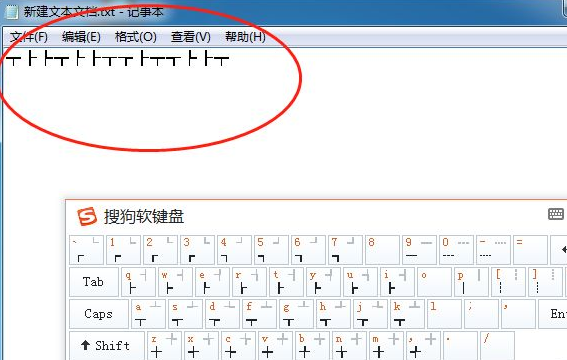Tap the y key on soft keyboard
This screenshot has width=567, height=360.
[323, 282]
